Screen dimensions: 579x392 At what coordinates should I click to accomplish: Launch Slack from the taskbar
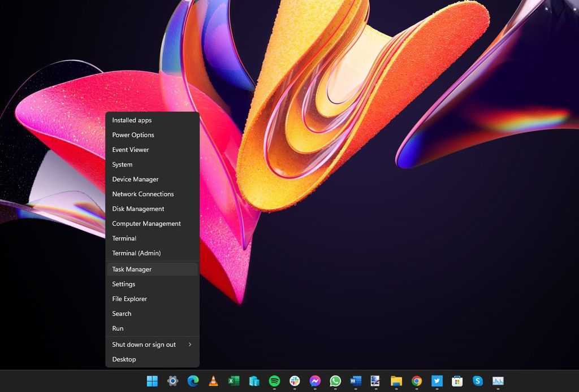295,381
